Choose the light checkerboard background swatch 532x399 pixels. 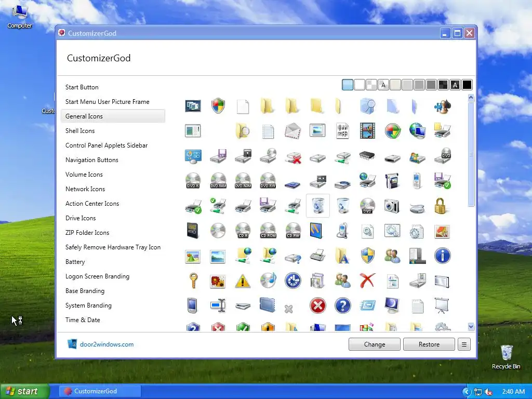click(371, 85)
